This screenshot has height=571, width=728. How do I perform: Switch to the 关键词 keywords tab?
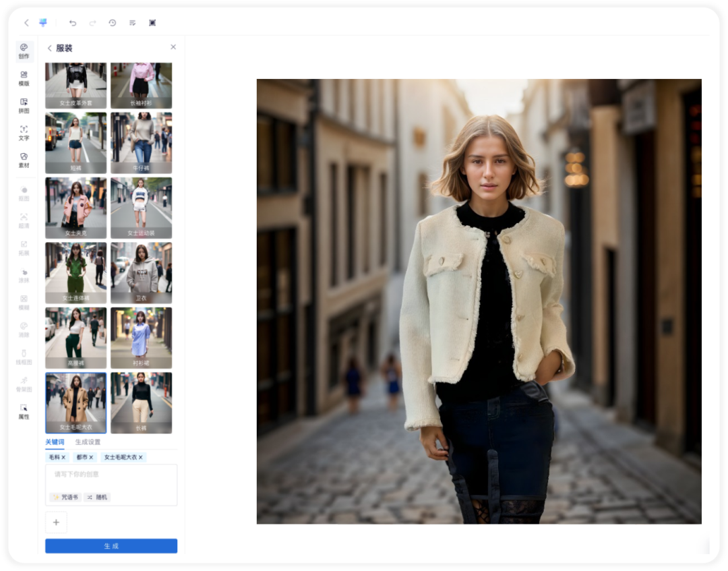(x=55, y=442)
